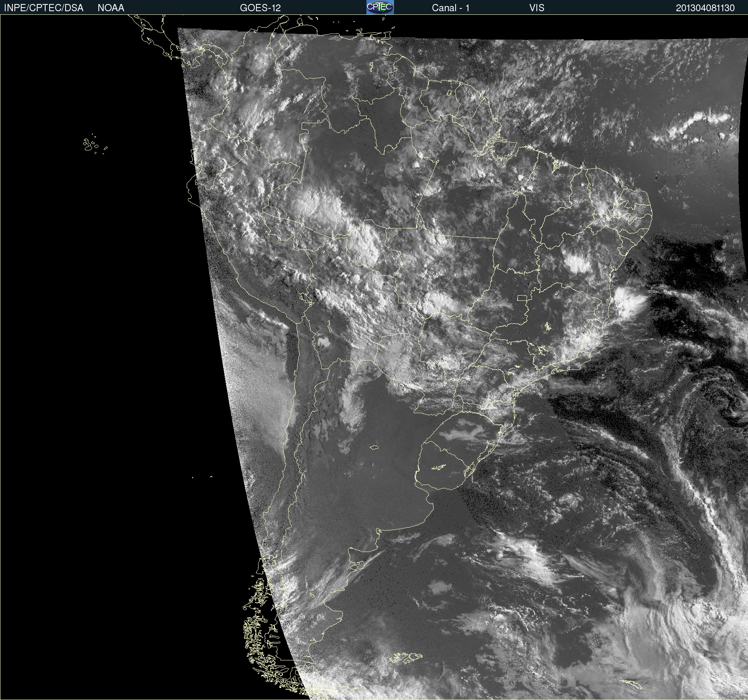Click the satellite cloud image over Brazil
Viewport: 748px width, 700px height.
(374, 357)
